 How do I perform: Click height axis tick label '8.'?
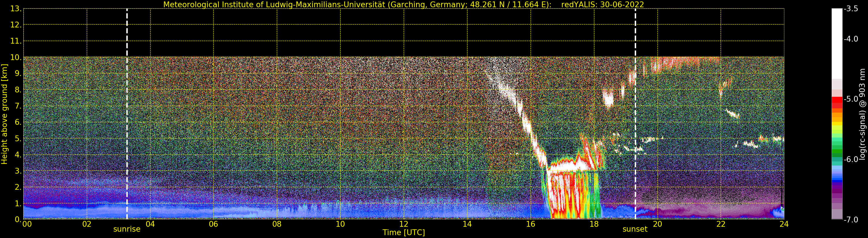18,90
